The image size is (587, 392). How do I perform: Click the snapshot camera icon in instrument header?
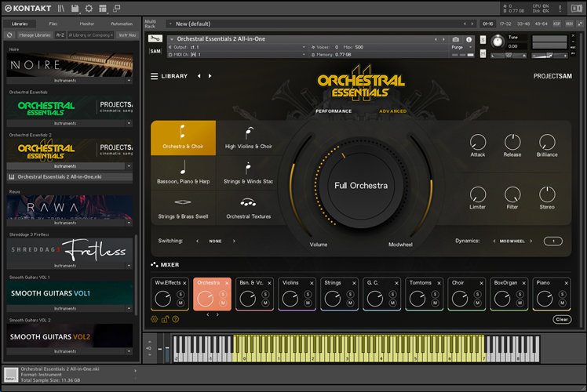click(455, 38)
